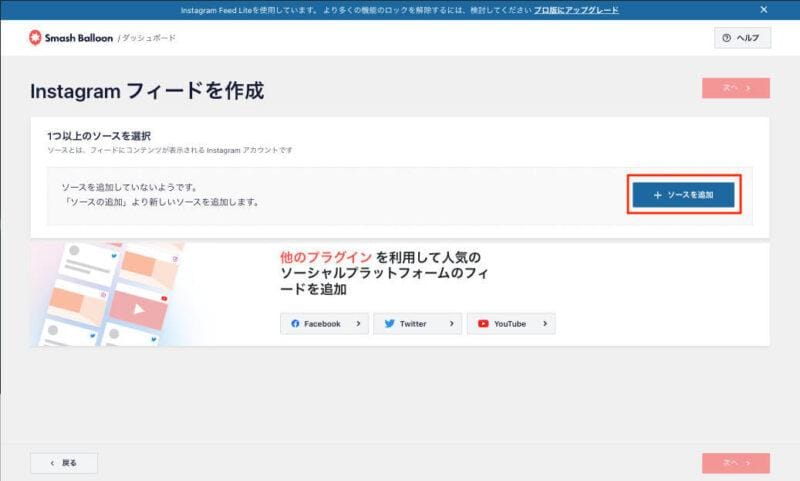Click the Instagram フィードを作成 heading
Viewport: 800px width, 481px height.
(x=147, y=91)
